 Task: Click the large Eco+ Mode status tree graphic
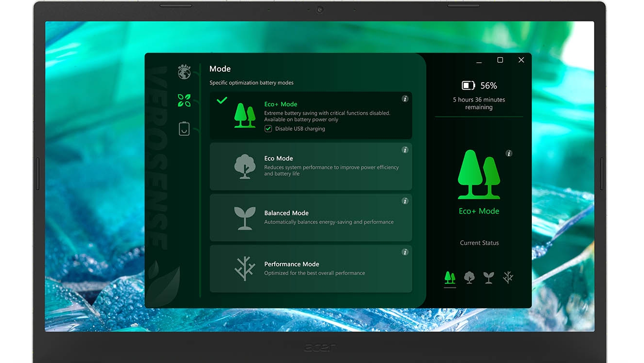[479, 174]
